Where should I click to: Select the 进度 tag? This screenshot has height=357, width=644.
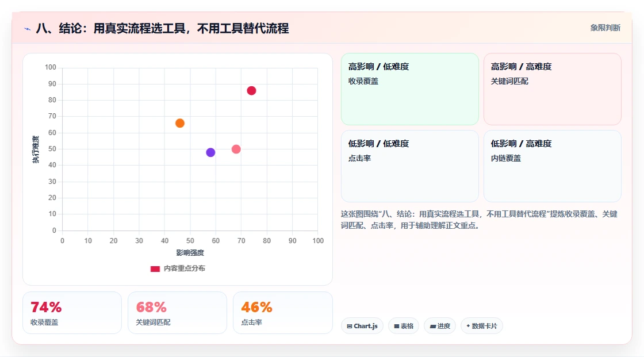[x=440, y=326]
